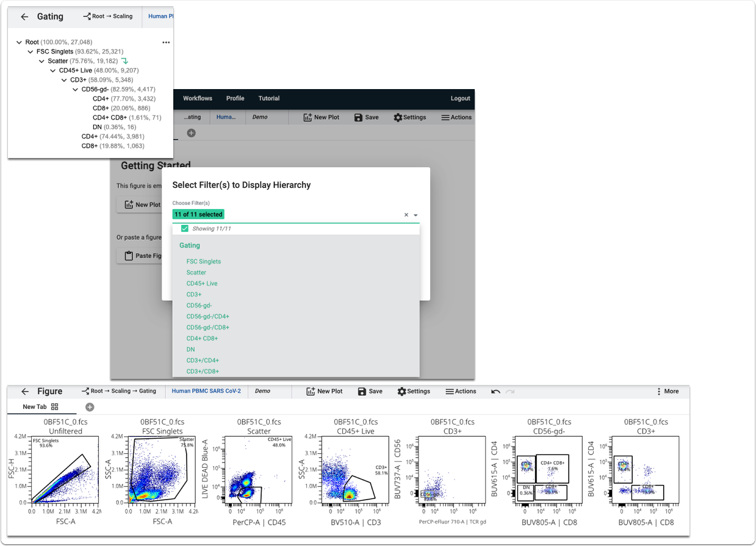
Task: Collapse the CD3+ tree node chevron
Action: point(64,80)
